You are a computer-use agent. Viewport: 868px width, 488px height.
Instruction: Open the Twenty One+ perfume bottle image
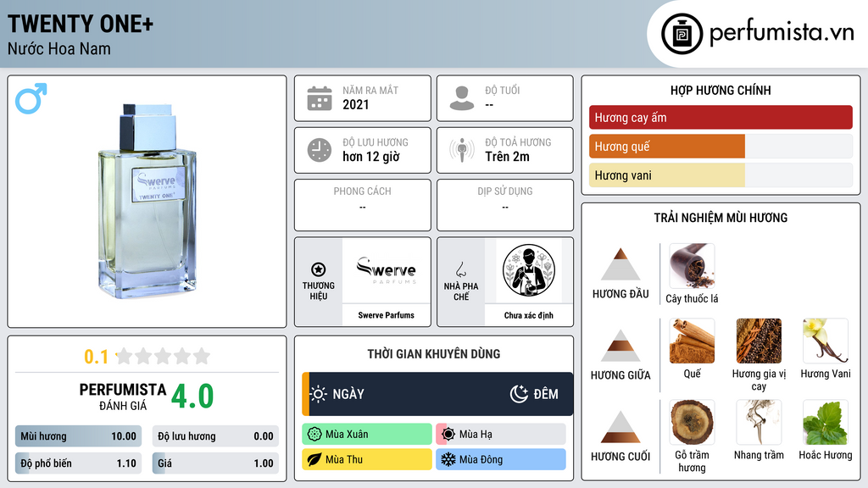[147, 202]
